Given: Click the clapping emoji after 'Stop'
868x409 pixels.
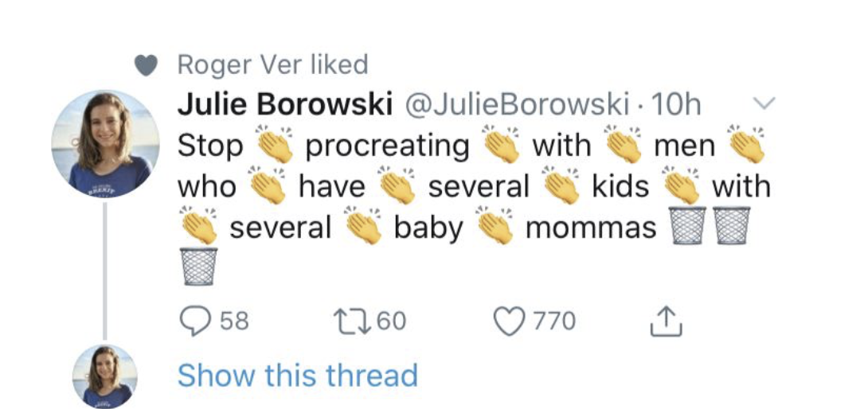Looking at the screenshot, I should pos(274,144).
